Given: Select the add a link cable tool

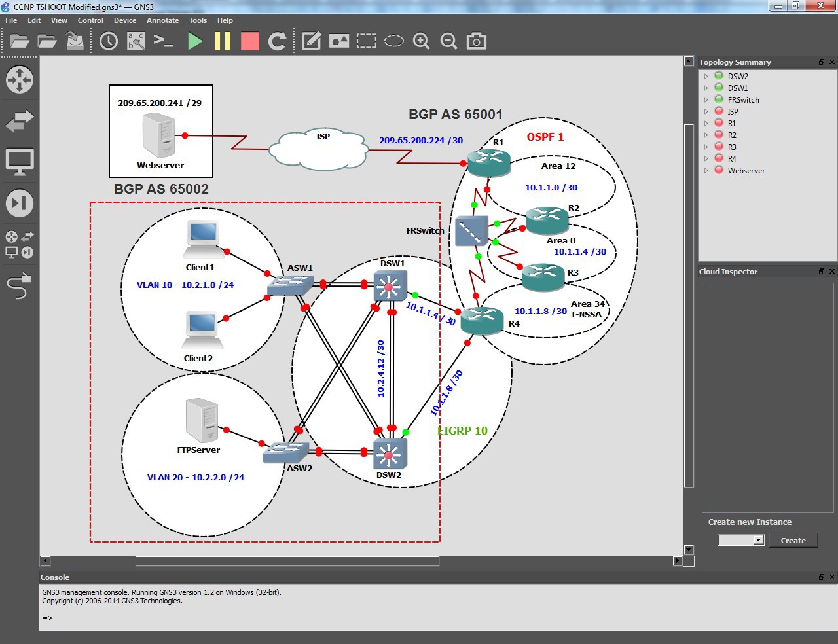Looking at the screenshot, I should coord(20,285).
